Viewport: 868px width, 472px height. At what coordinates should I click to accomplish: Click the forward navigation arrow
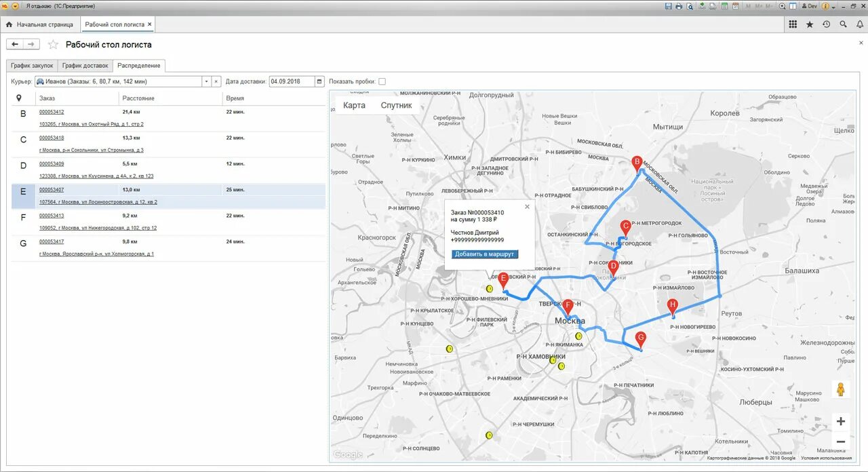[x=31, y=44]
